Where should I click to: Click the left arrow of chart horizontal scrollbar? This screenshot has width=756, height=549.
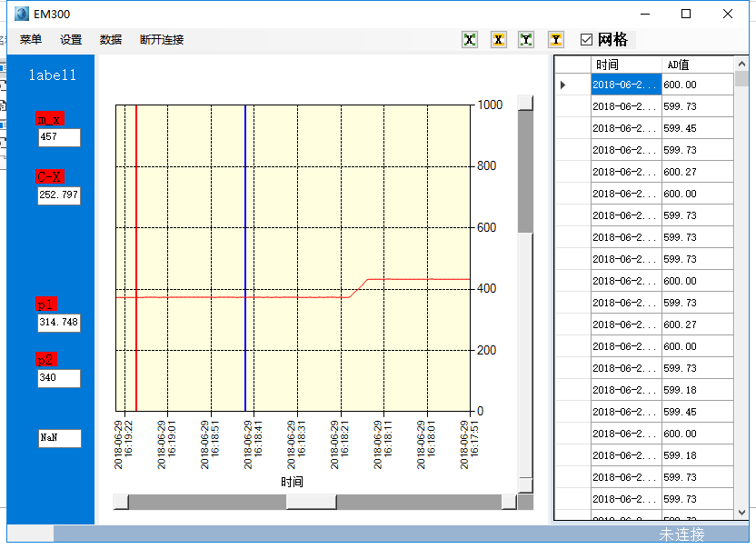click(x=121, y=502)
